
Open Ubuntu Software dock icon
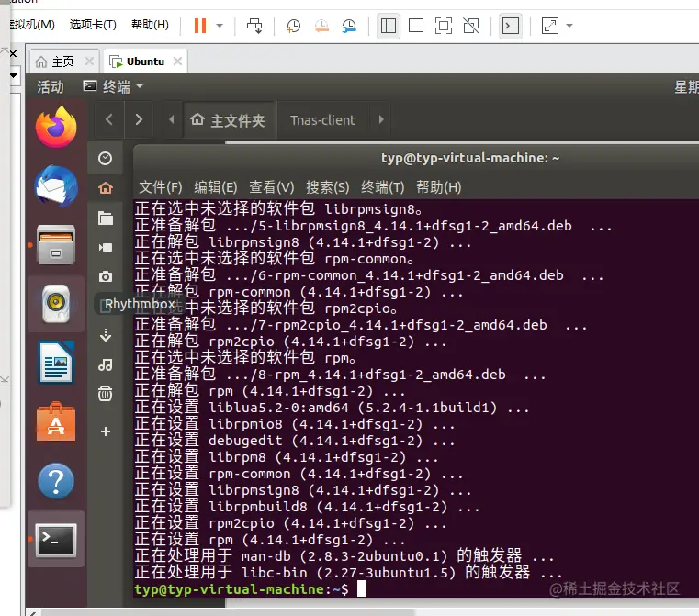56,421
